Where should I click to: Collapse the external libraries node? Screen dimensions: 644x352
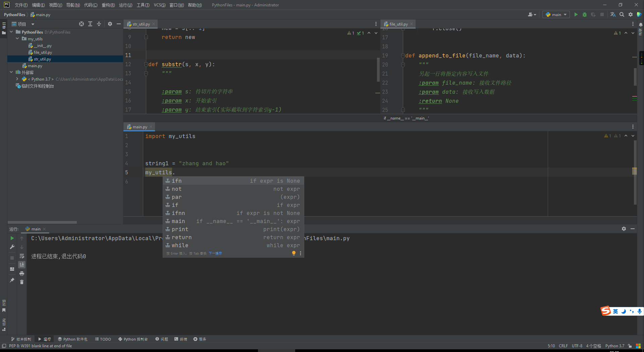click(x=11, y=72)
